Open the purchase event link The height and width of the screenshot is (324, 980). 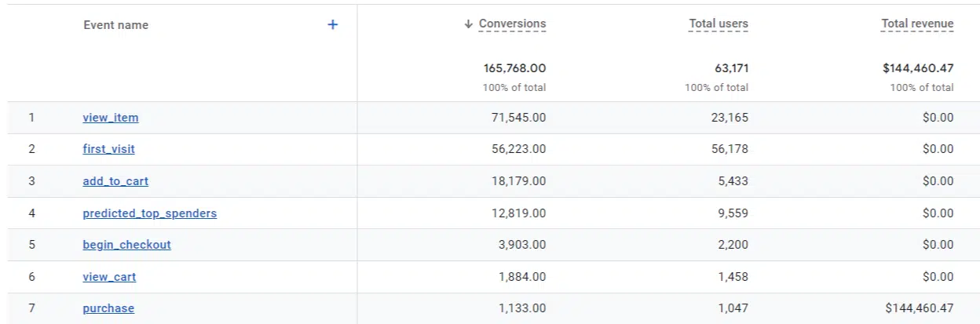[108, 308]
